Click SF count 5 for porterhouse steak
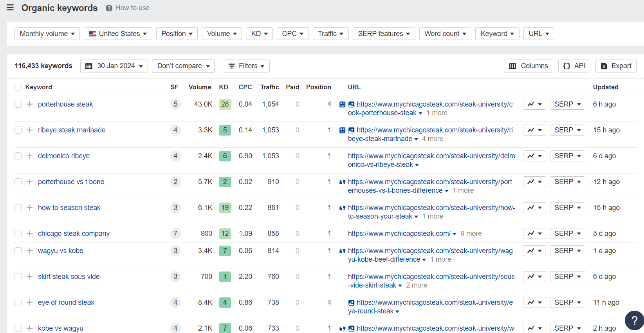 [175, 104]
